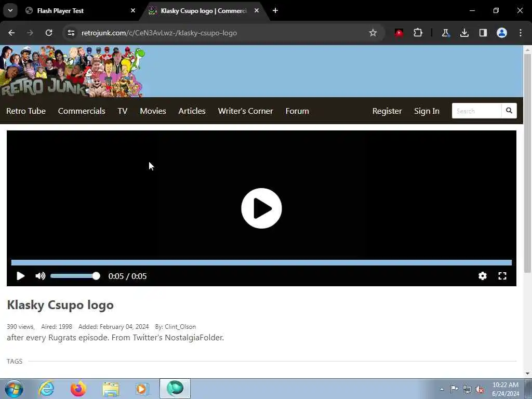Viewport: 532px width, 399px height.
Task: Open Firefox from taskbar
Action: coord(78,389)
